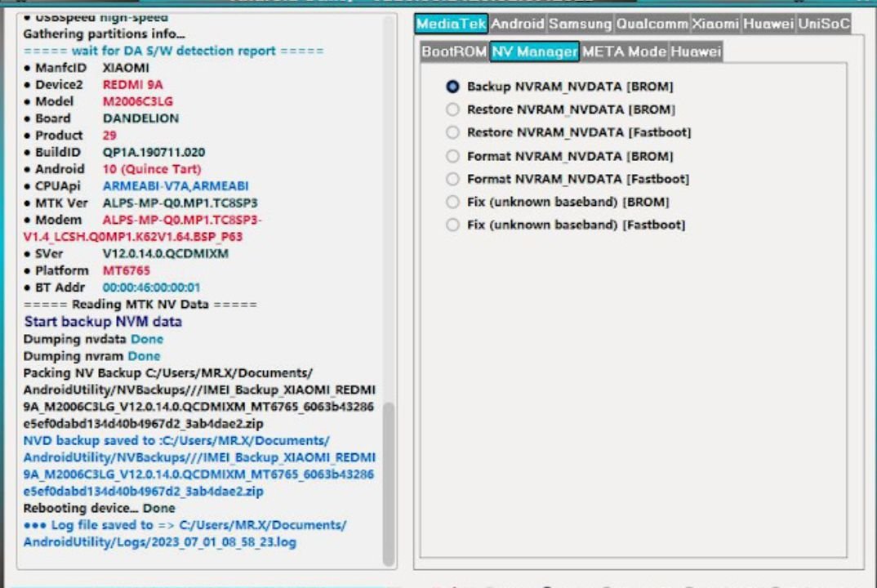The width and height of the screenshot is (877, 588).
Task: Click the Android value 10 (Quince Tart)
Action: [152, 169]
